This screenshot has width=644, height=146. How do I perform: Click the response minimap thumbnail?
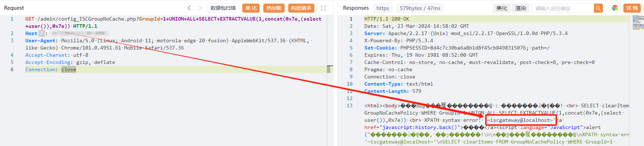point(638,22)
